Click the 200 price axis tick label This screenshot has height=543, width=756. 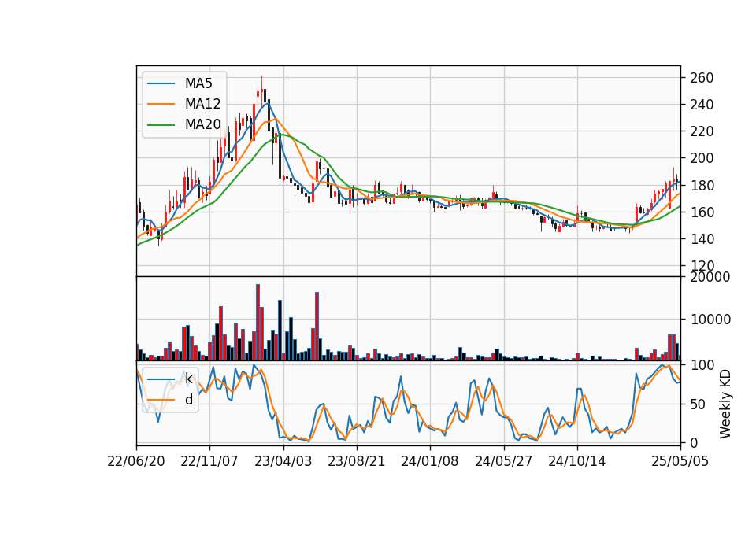pos(702,158)
